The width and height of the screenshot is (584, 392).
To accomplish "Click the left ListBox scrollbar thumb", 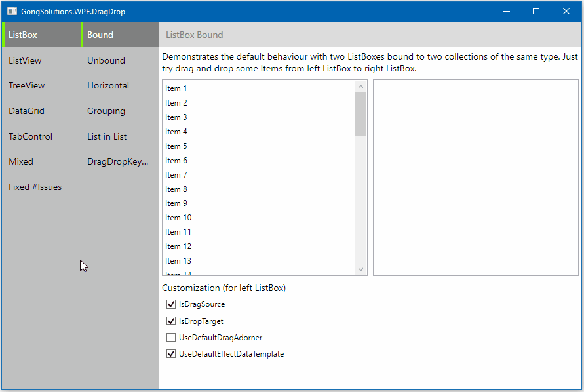I will point(360,113).
